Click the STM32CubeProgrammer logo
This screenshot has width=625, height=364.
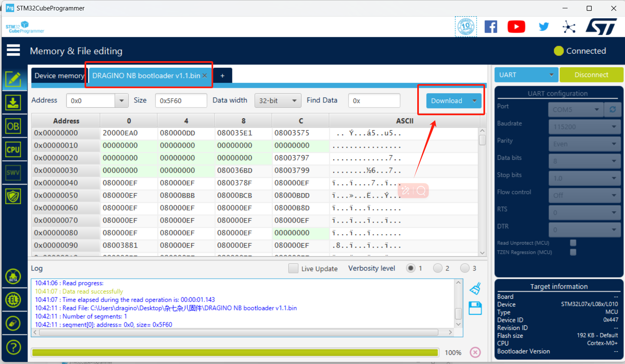click(25, 27)
